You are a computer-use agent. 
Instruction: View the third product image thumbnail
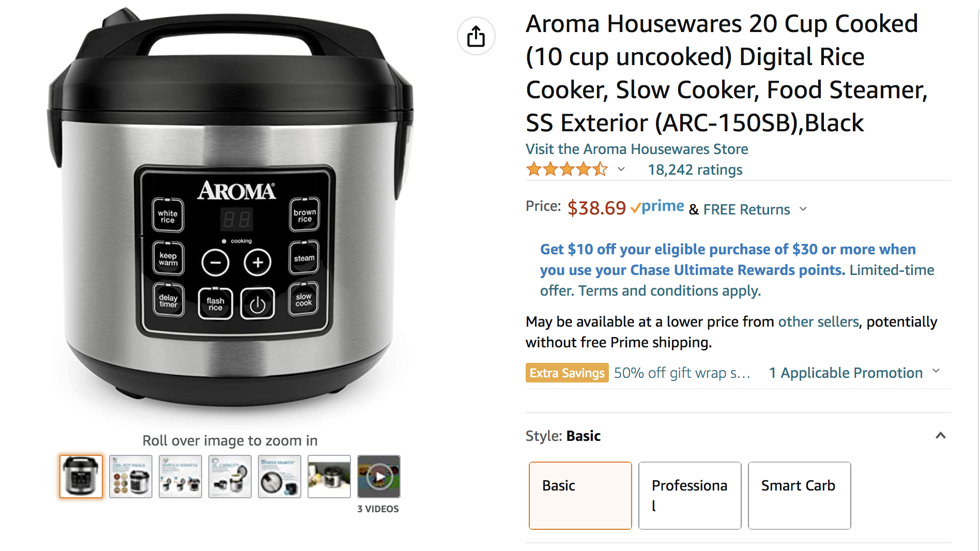point(180,477)
